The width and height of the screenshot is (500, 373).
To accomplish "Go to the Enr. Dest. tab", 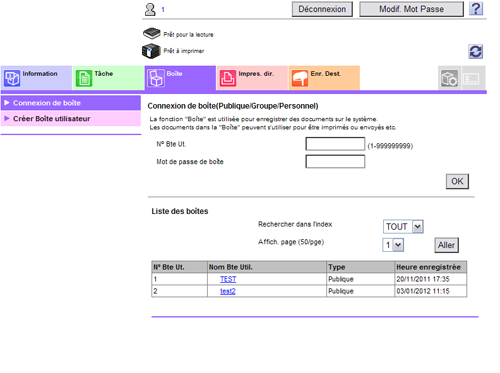I will 324,78.
